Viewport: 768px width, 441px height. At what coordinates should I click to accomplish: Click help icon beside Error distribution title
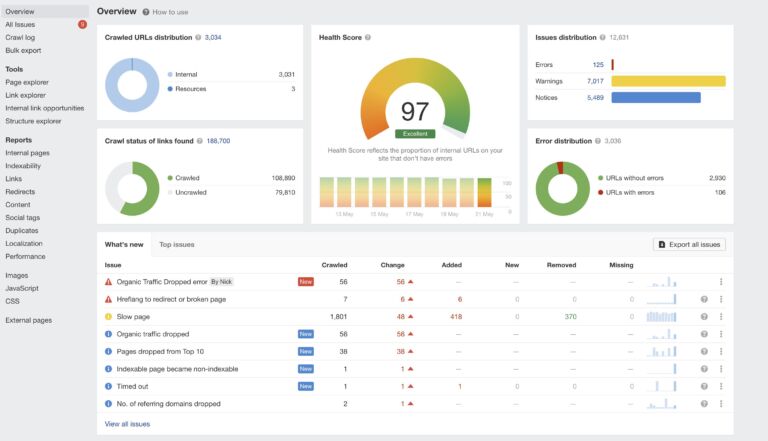coord(596,141)
